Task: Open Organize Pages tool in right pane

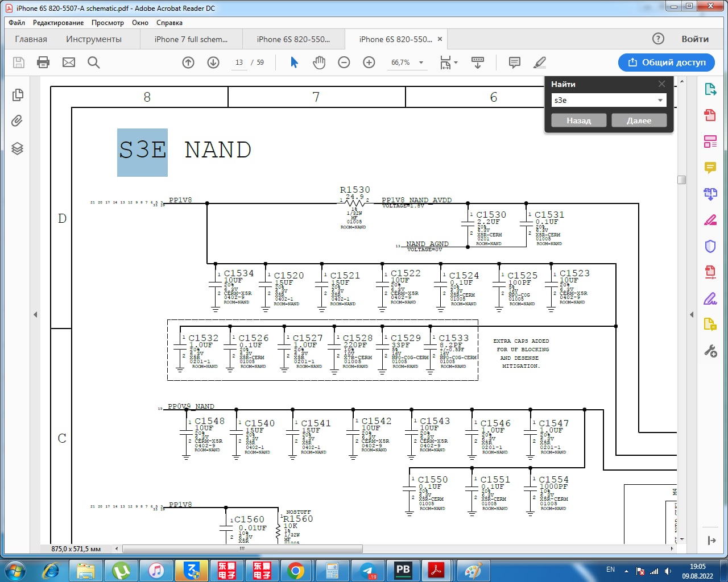Action: tap(710, 142)
